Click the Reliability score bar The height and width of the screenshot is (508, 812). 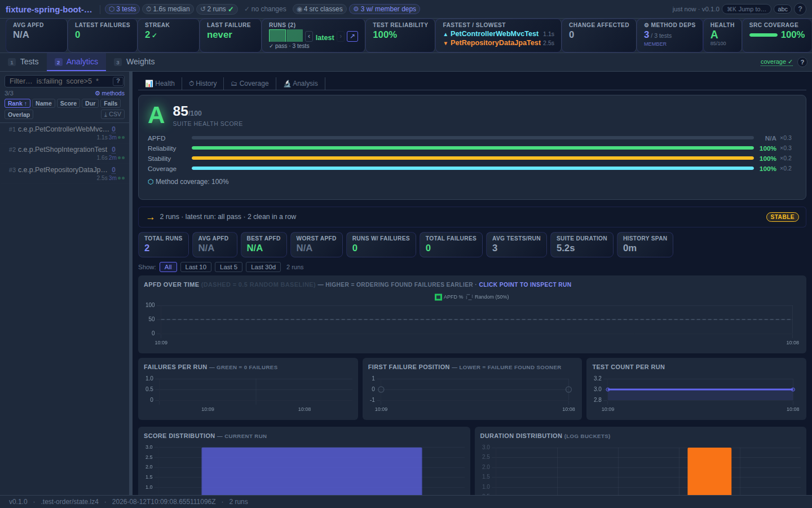pyautogui.click(x=473, y=148)
